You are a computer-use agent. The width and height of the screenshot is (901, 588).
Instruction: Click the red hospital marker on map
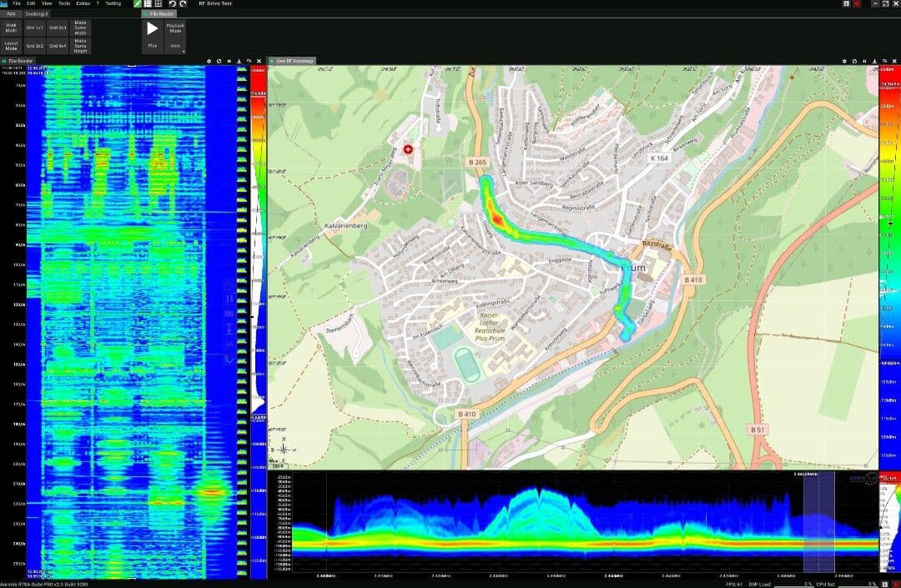pyautogui.click(x=408, y=149)
